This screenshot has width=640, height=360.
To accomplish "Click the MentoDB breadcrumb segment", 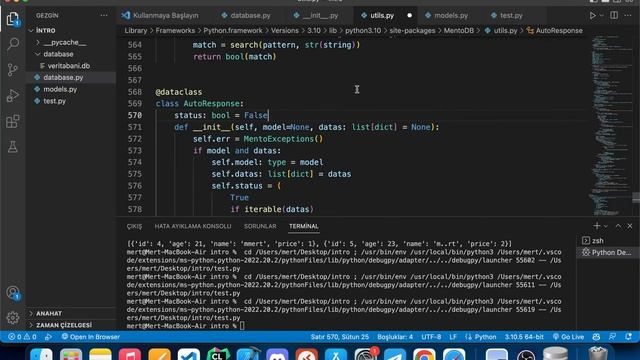I will coord(458,31).
